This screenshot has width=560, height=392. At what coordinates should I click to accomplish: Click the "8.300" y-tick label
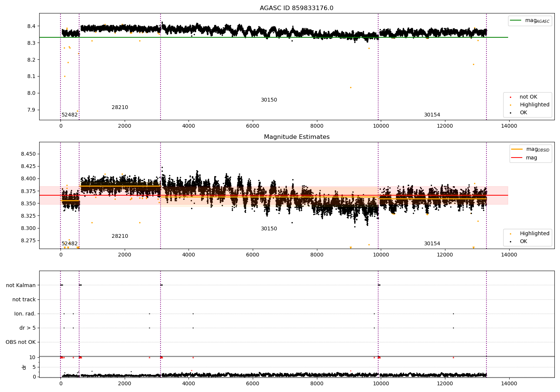coord(29,228)
